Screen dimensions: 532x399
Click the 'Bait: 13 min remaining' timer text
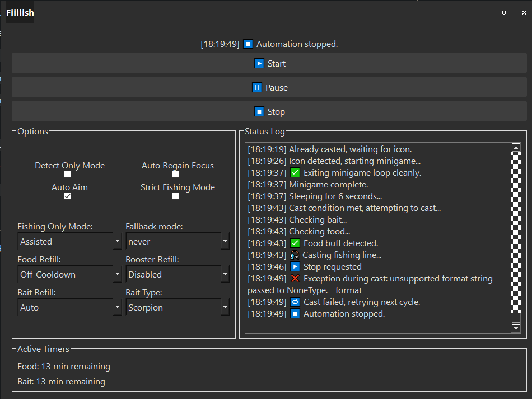point(62,381)
